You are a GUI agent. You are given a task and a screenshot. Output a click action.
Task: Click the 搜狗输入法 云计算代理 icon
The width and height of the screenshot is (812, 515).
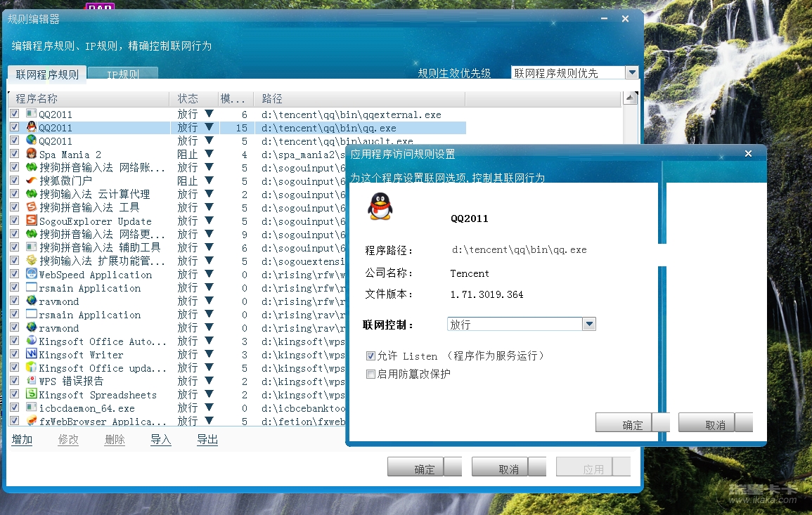coord(31,194)
